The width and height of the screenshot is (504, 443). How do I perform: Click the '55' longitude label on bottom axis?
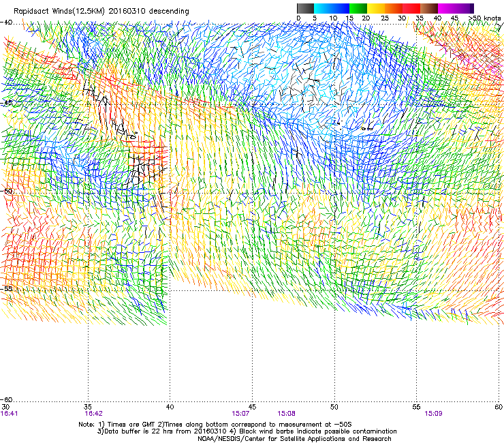tap(416, 407)
